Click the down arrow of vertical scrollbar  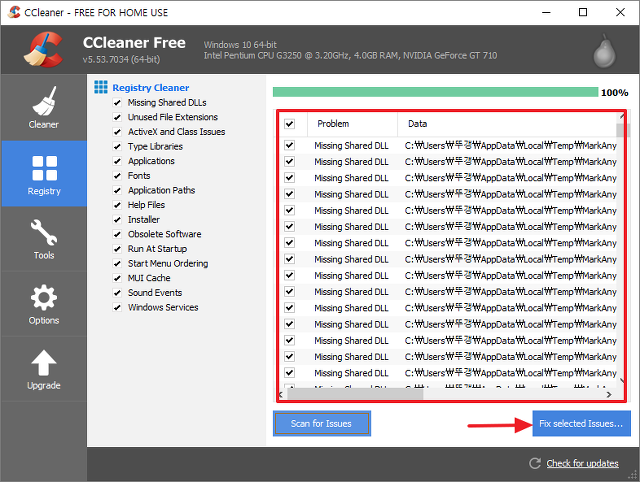pyautogui.click(x=622, y=381)
